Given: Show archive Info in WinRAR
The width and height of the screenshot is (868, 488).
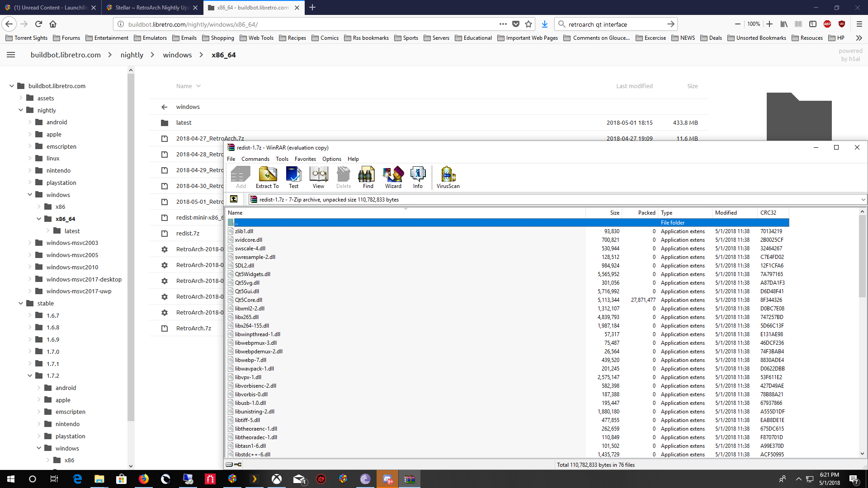Looking at the screenshot, I should (x=418, y=177).
